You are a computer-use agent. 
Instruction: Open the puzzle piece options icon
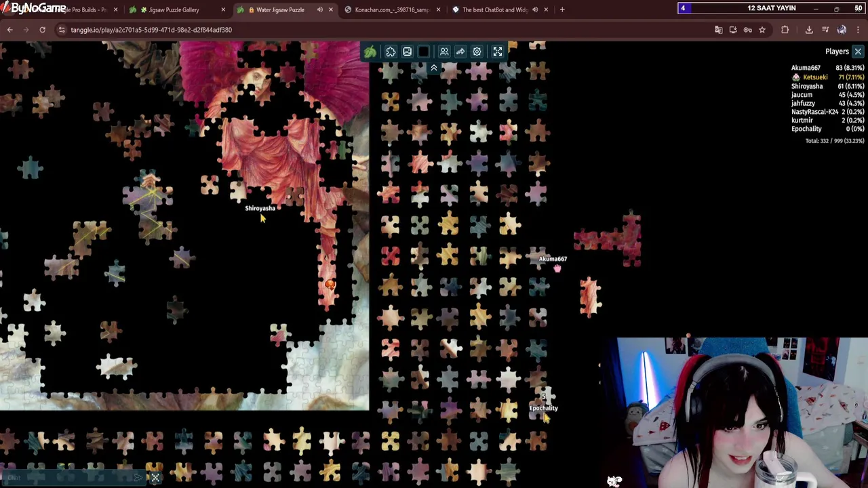tap(391, 52)
